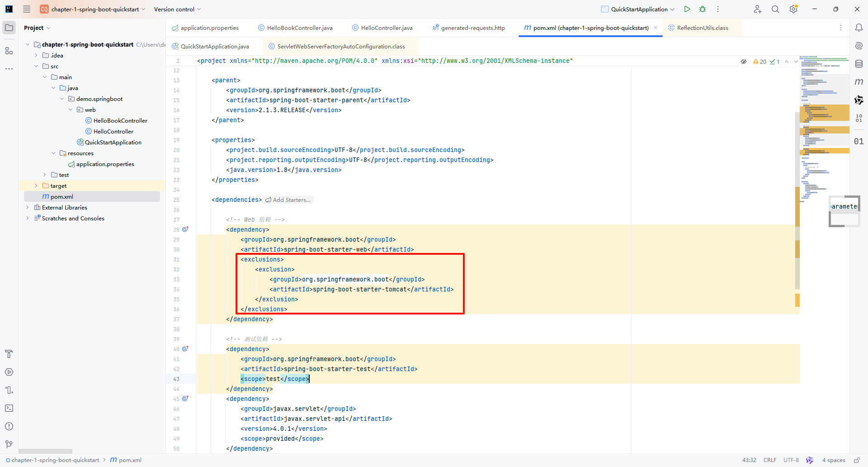Click line separator CRLF in status bar

point(770,460)
